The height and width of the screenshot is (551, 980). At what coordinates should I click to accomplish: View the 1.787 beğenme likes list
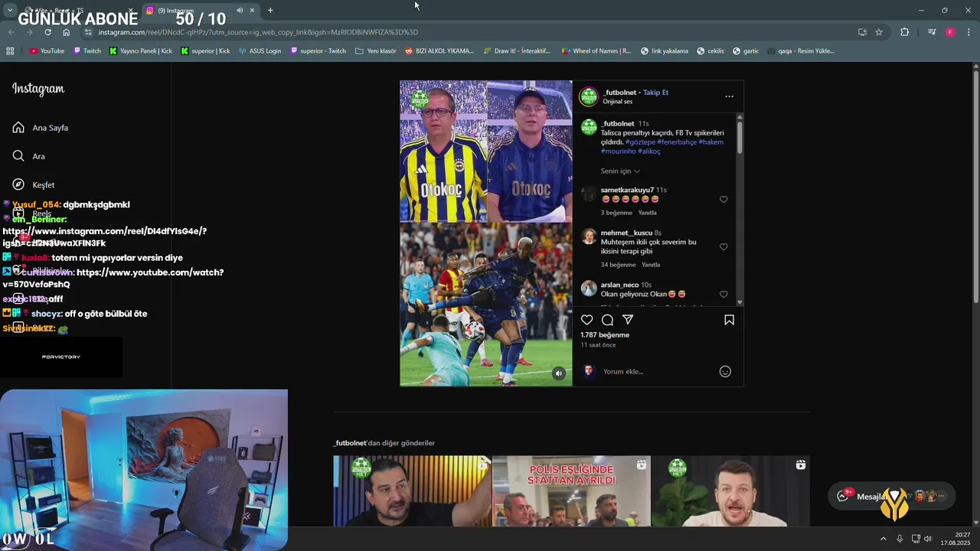[605, 335]
